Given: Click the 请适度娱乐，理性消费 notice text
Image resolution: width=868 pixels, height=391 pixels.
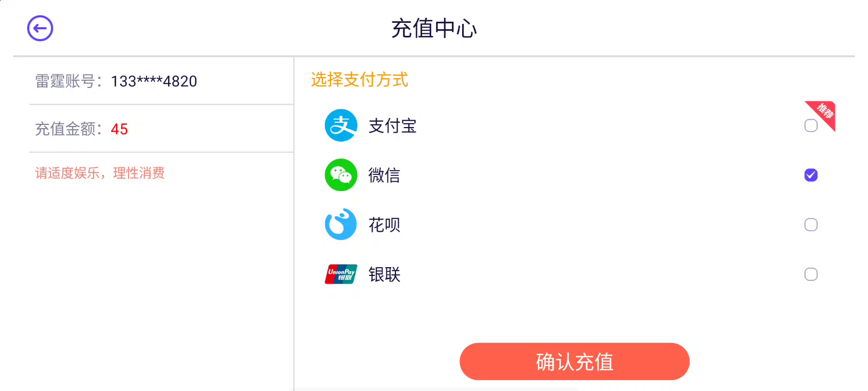Looking at the screenshot, I should pyautogui.click(x=100, y=173).
